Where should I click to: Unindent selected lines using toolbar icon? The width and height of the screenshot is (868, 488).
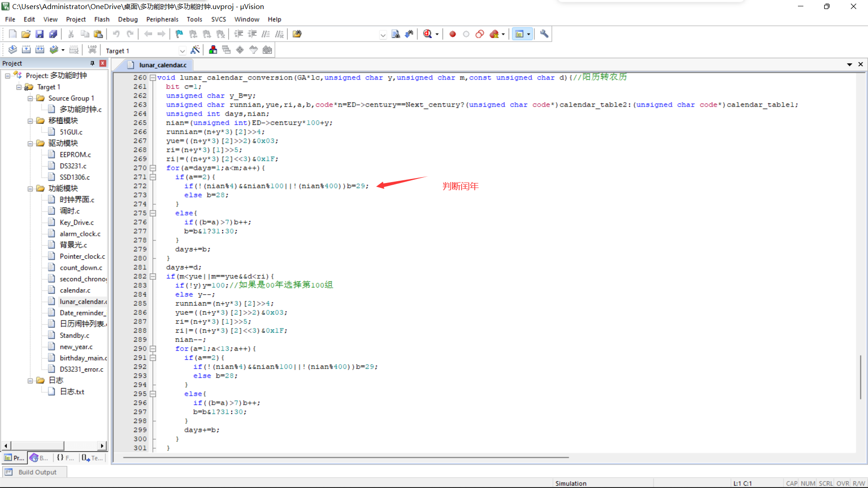point(252,34)
